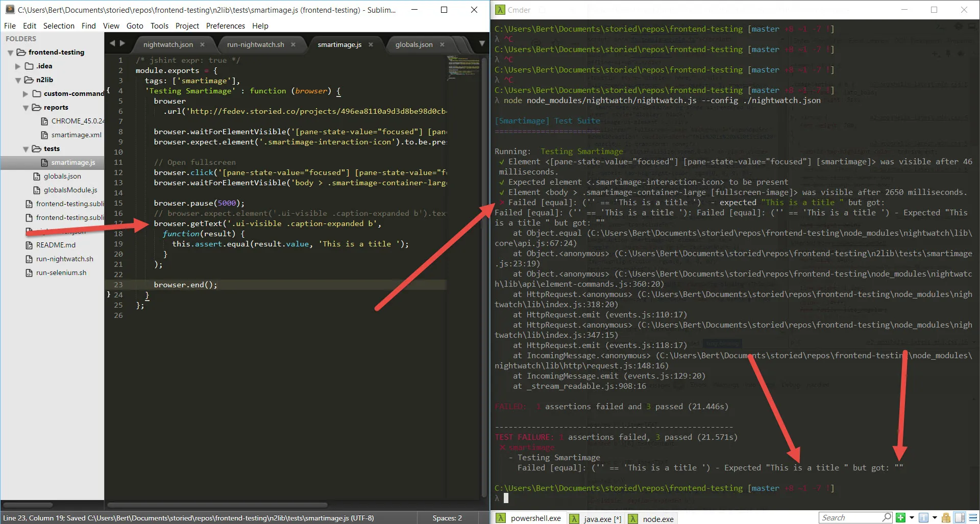Open the Find menu
This screenshot has width=980, height=524.
click(x=88, y=26)
